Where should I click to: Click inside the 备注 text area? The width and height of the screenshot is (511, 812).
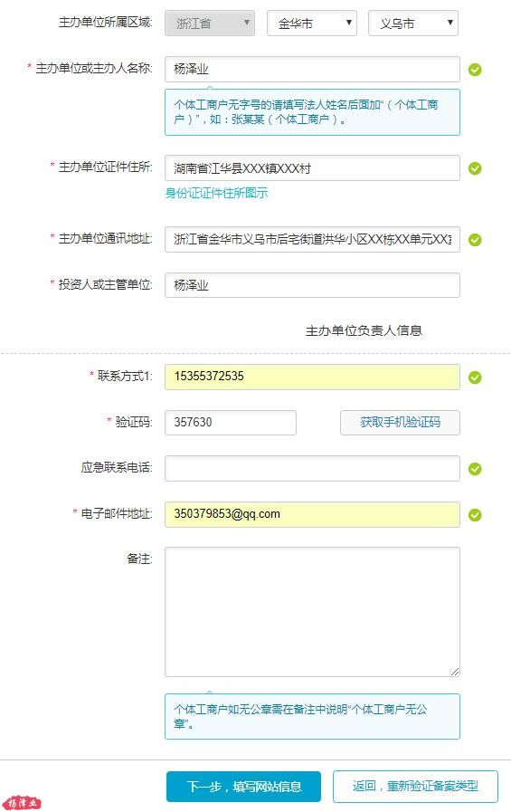pos(312,612)
